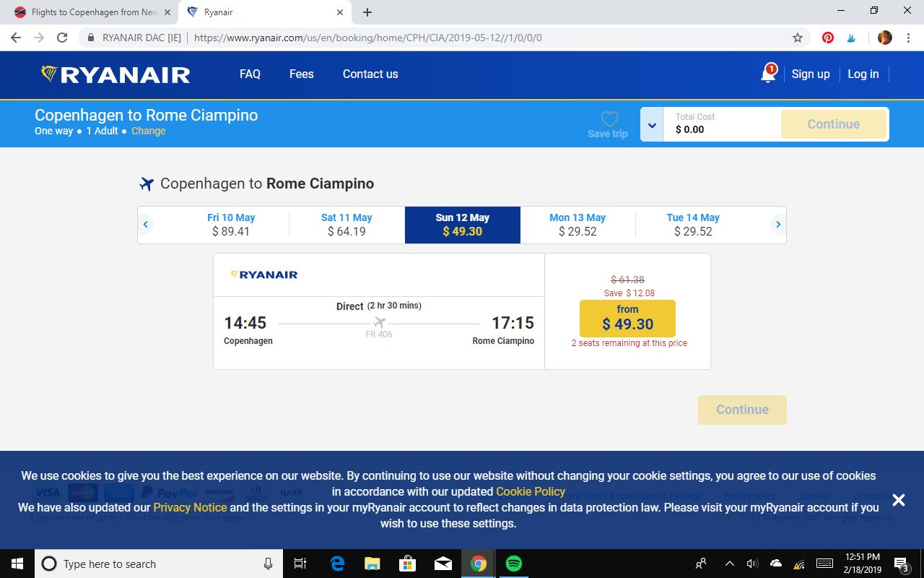Open a new browser tab
Screen dimensions: 924x578
coord(367,12)
